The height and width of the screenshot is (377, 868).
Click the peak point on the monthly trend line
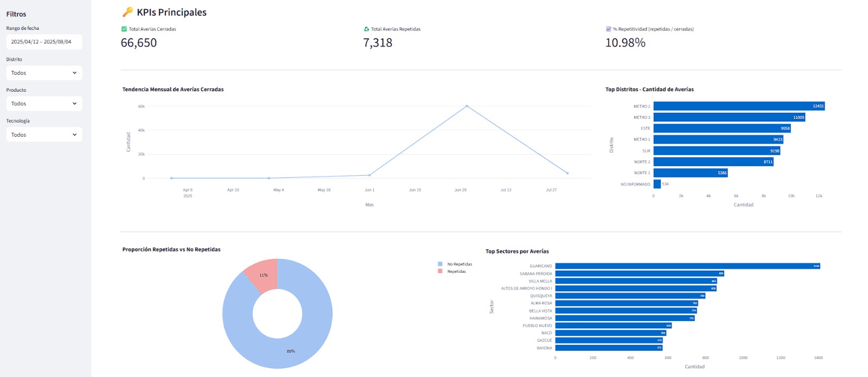(x=467, y=106)
